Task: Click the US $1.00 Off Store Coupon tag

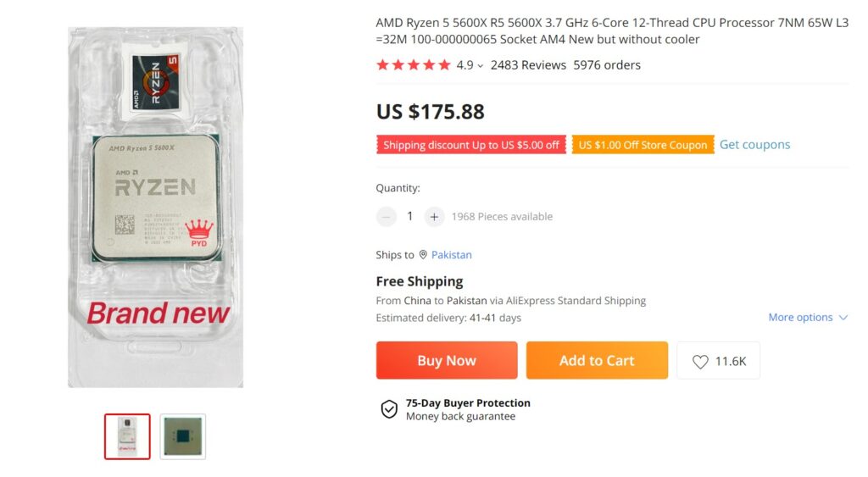Action: click(x=643, y=145)
